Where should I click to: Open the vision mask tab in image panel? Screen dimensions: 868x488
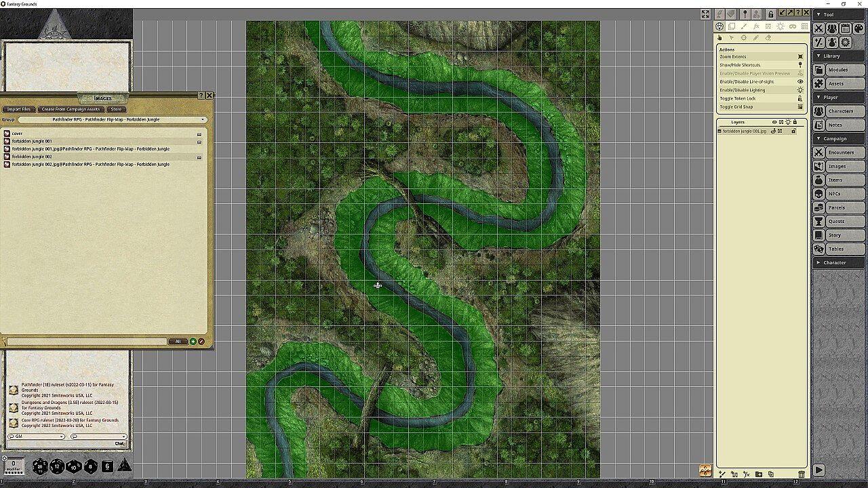(x=793, y=26)
